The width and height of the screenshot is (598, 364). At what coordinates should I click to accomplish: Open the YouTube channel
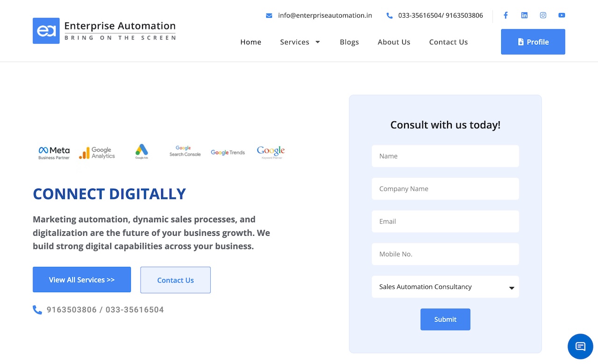pyautogui.click(x=561, y=15)
